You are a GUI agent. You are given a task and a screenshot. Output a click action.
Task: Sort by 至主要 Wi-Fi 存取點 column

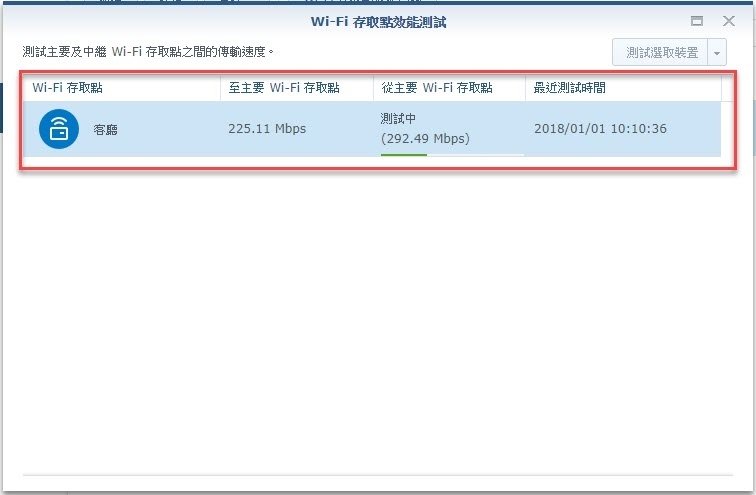(297, 88)
